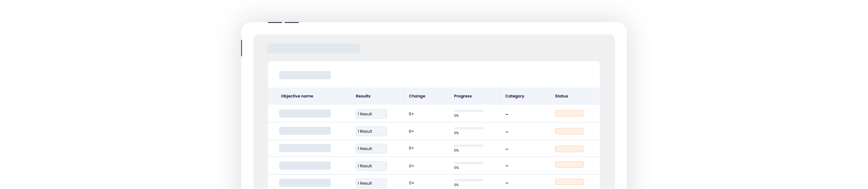The image size is (868, 189).
Task: Click the Change column header
Action: [417, 96]
